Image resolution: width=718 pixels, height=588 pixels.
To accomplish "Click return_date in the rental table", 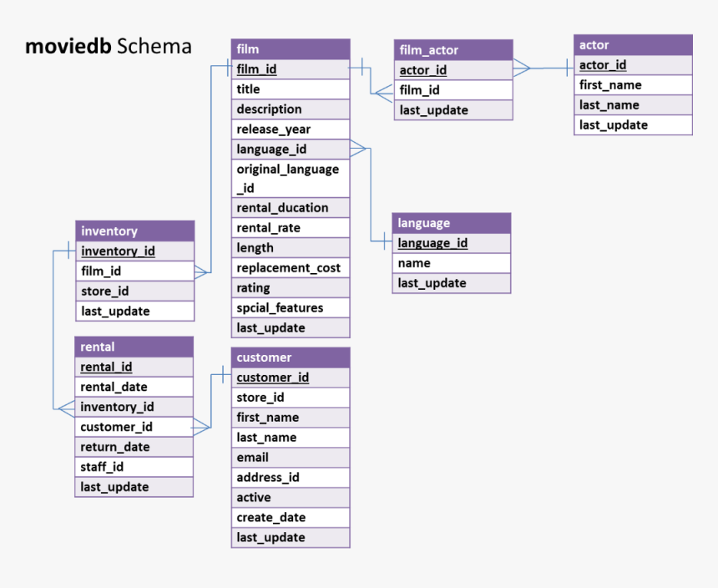I will click(x=134, y=447).
